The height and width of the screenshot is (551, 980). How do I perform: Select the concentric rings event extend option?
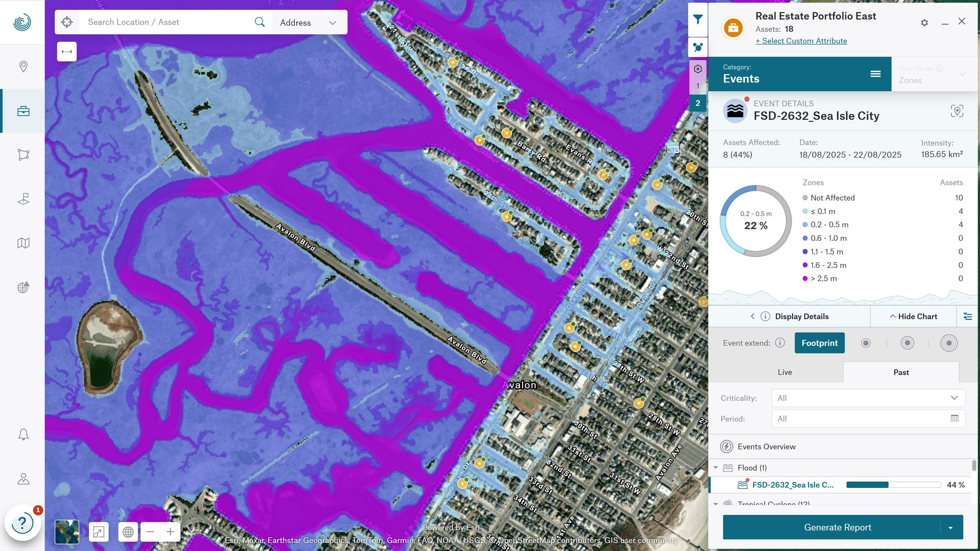coord(949,343)
